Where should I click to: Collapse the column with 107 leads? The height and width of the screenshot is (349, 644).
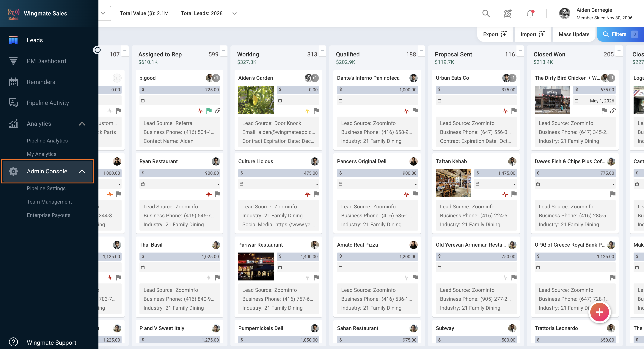point(125,51)
